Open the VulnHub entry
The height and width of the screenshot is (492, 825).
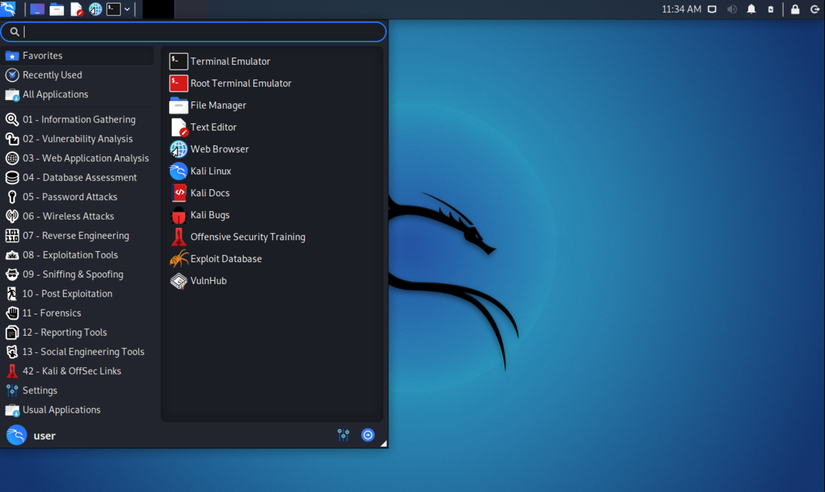(272, 280)
